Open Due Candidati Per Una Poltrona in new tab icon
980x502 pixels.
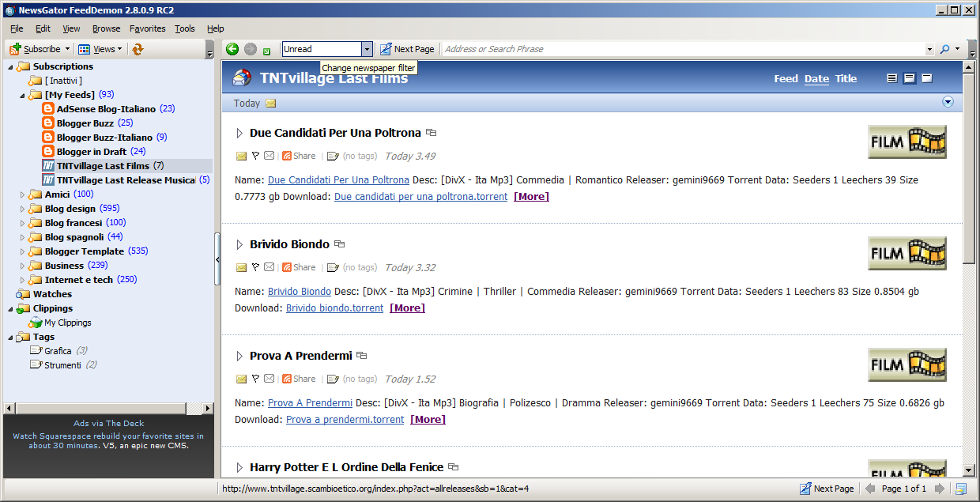tap(431, 133)
